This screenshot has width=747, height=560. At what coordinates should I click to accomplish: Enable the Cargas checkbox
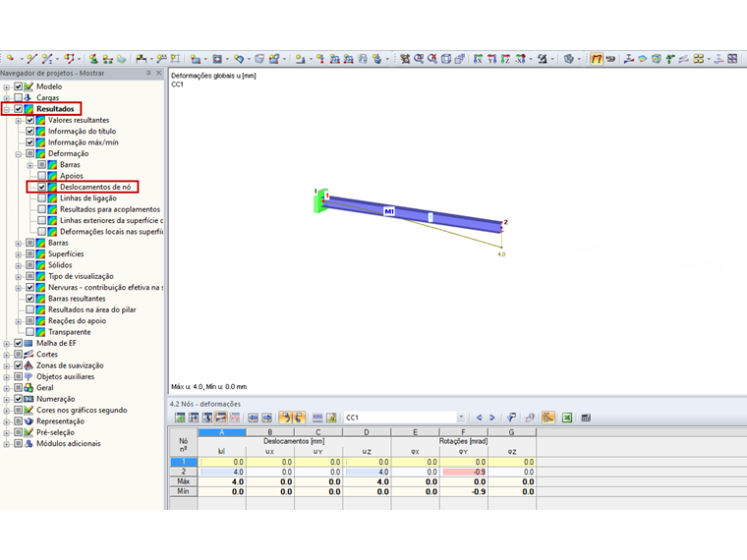18,97
